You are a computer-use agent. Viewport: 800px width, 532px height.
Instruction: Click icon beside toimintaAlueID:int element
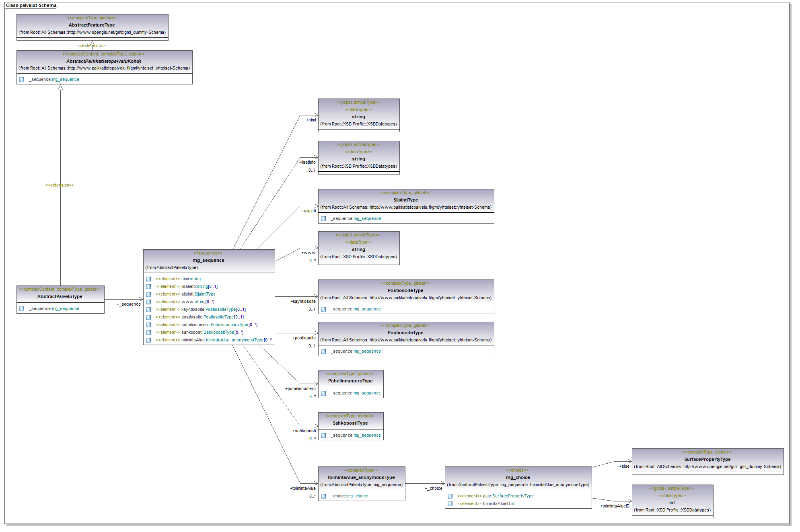point(450,504)
